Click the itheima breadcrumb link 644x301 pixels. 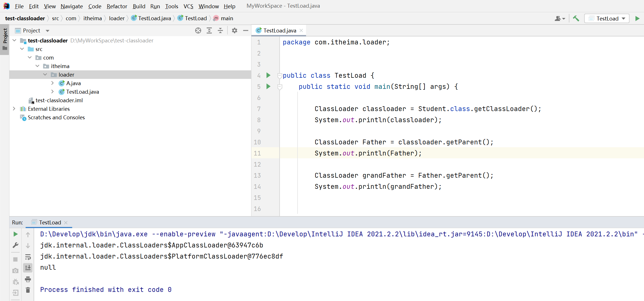[x=93, y=19]
